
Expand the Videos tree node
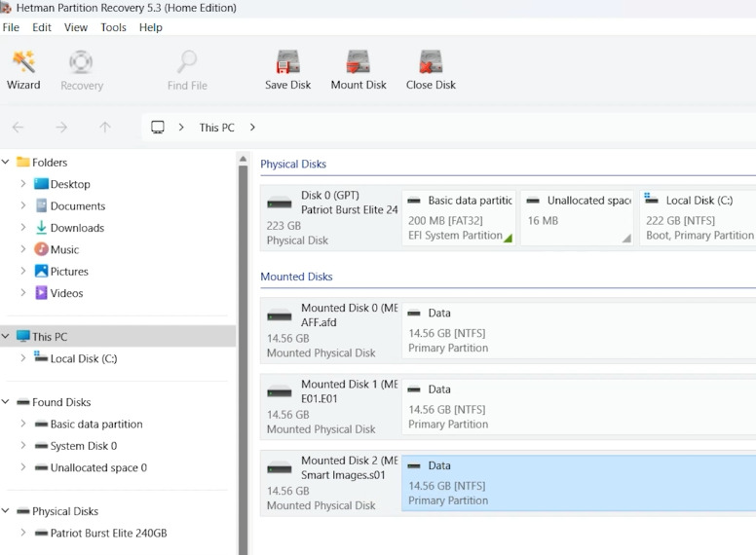tap(22, 292)
